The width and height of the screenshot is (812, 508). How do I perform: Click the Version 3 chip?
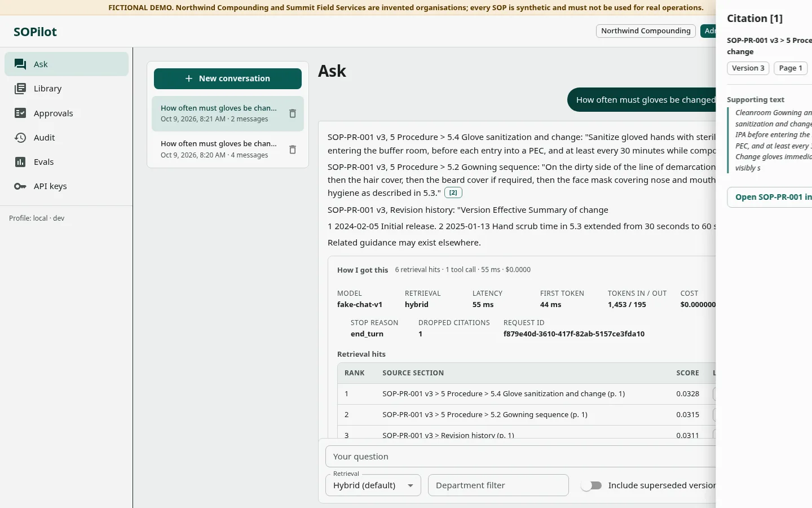(x=748, y=68)
